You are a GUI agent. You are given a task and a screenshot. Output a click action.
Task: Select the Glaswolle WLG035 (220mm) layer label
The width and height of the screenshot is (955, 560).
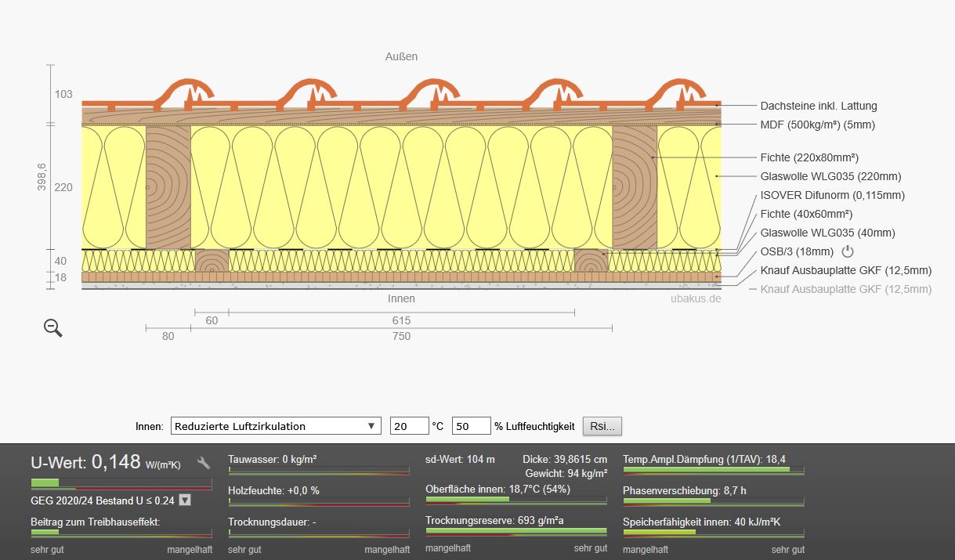click(830, 176)
